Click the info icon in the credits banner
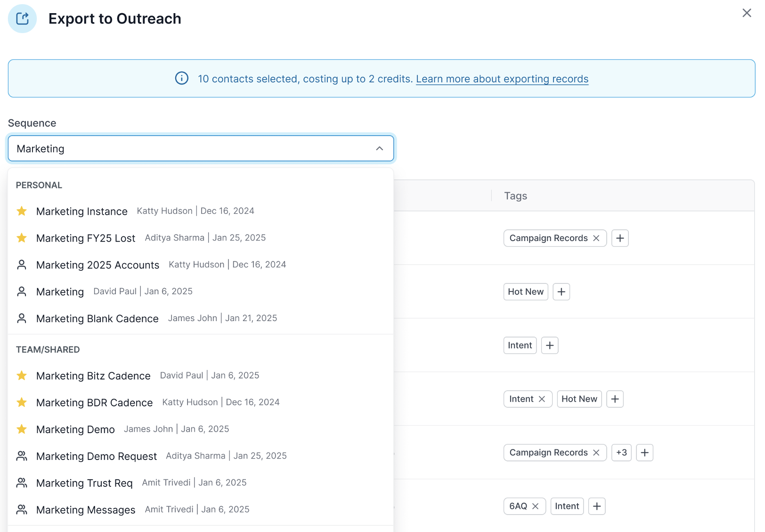 click(x=182, y=78)
